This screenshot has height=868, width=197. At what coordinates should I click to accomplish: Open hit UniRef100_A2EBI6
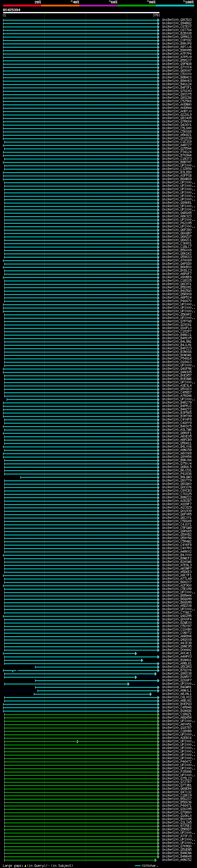click(x=177, y=738)
